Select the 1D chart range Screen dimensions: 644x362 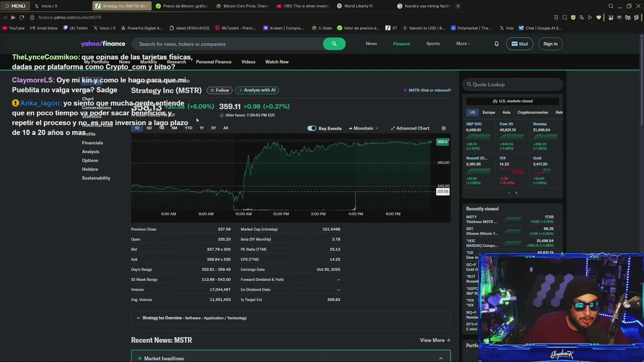137,128
